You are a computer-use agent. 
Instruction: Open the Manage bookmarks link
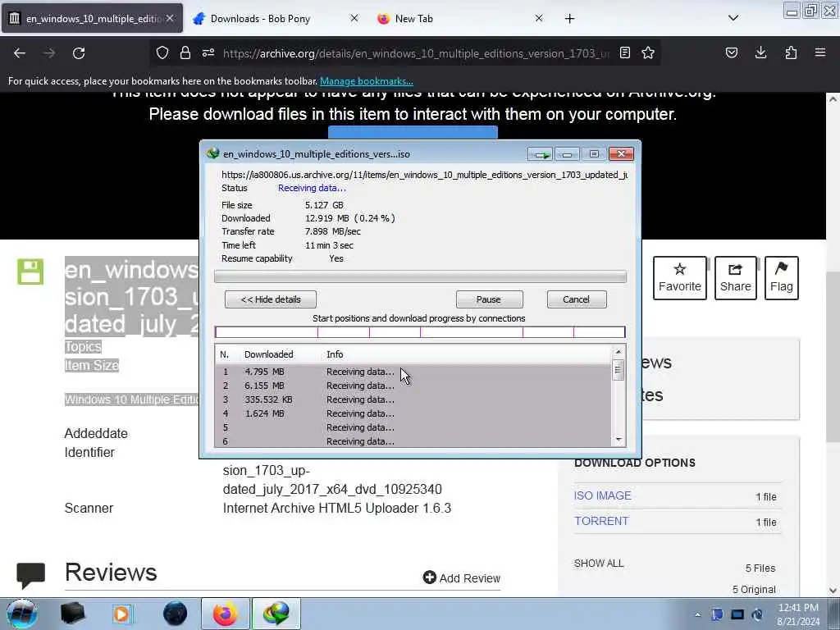pyautogui.click(x=367, y=81)
